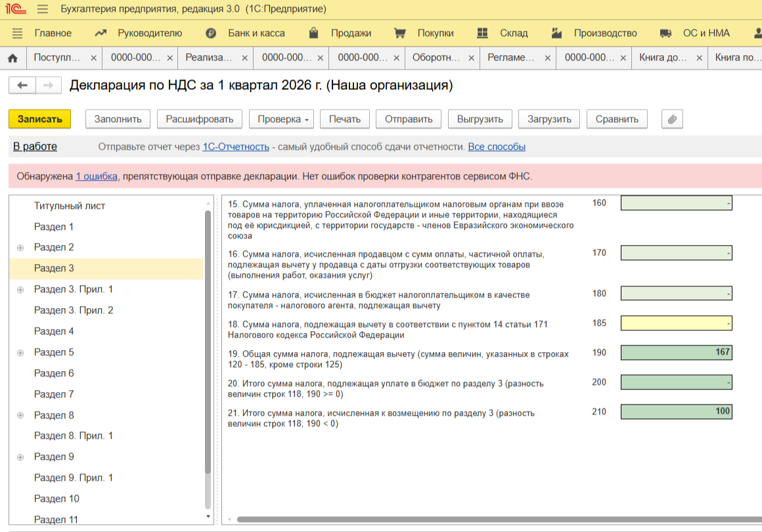Click the section list vertical scrollbar

[x=208, y=342]
